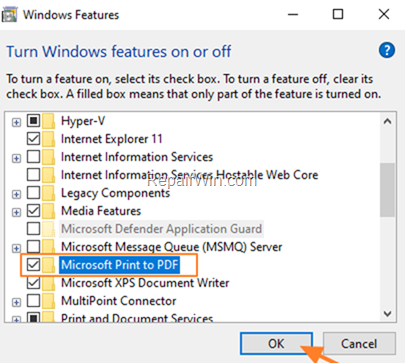Click the Hostable Web Core folder icon

click(49, 175)
